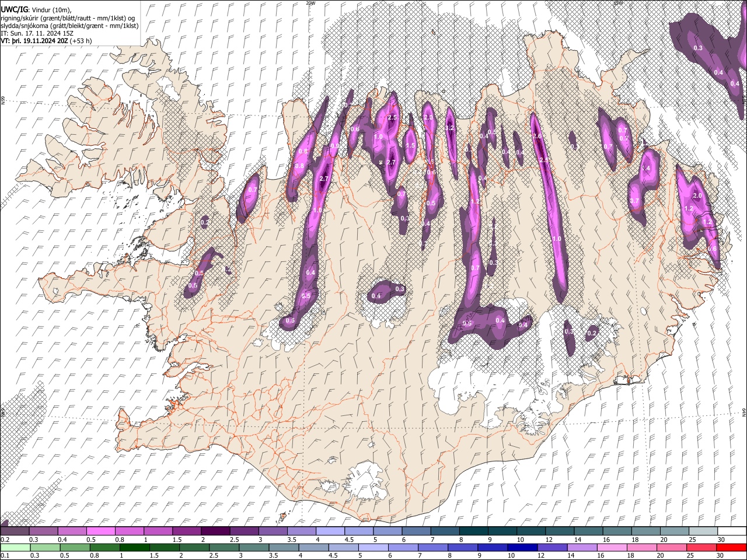Click the 'IT: Sun. 17. 11. 2024 15Z' initialization time

tap(37, 34)
